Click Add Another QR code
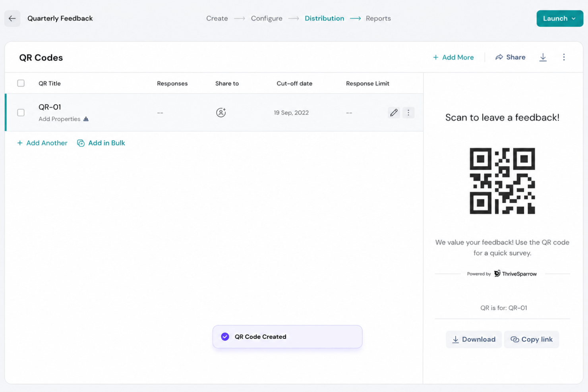Image resolution: width=588 pixels, height=392 pixels. [x=42, y=143]
